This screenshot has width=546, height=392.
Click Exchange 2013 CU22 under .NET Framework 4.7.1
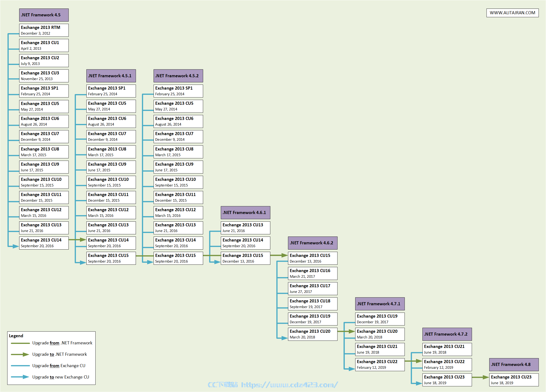(380, 365)
